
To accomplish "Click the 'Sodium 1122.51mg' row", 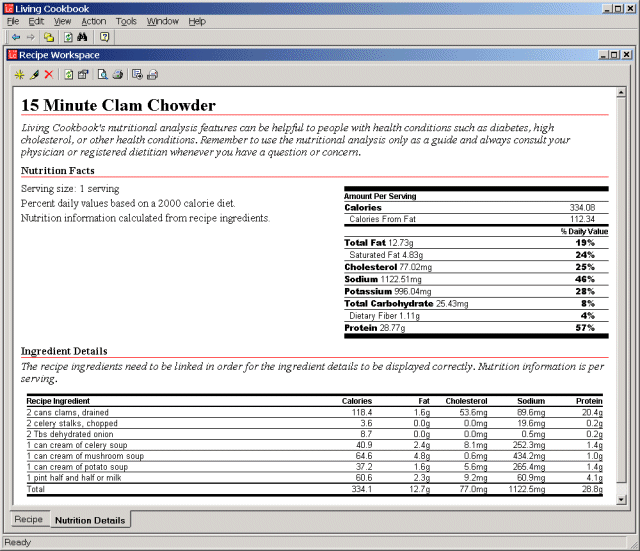I will point(476,280).
